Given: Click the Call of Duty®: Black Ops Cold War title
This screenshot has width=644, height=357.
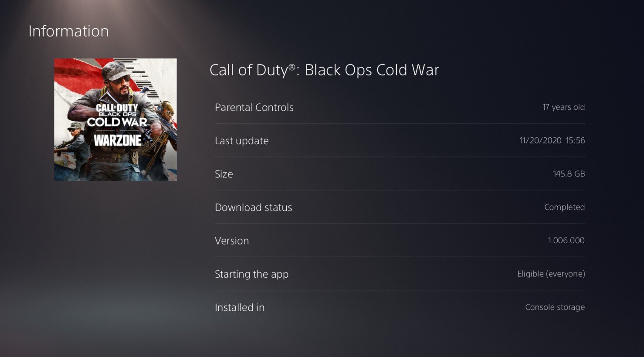Looking at the screenshot, I should [x=324, y=70].
